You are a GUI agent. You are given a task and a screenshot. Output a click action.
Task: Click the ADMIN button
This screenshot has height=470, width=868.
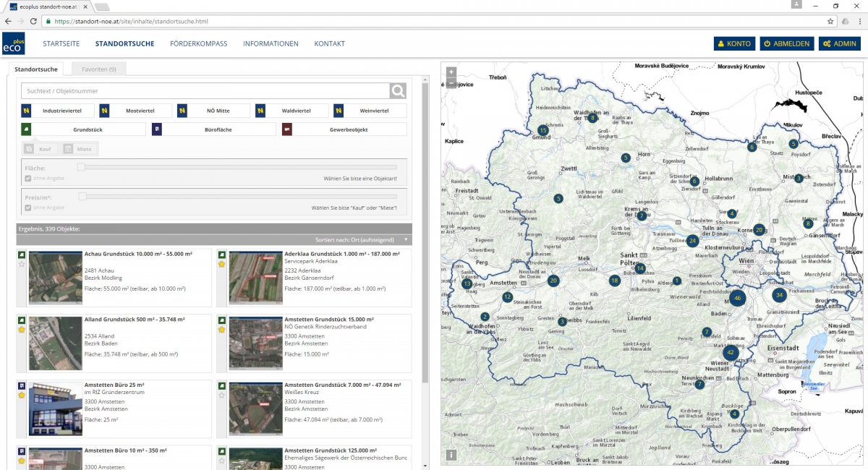point(840,44)
